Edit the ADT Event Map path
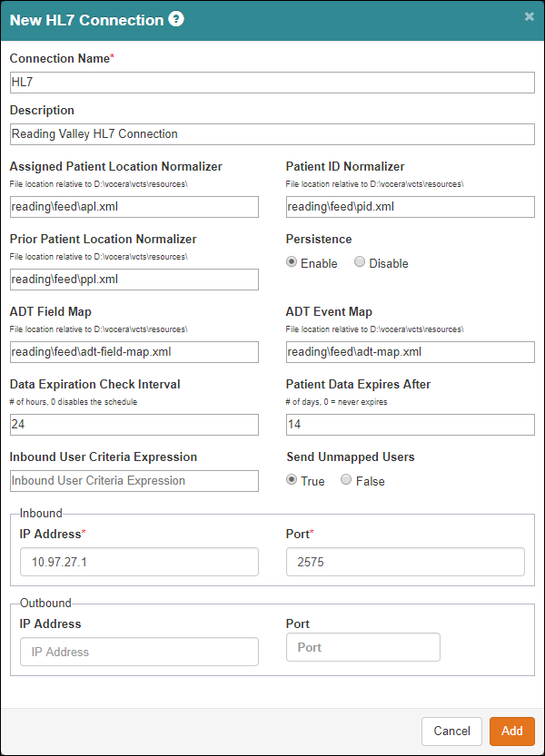The height and width of the screenshot is (756, 545). pyautogui.click(x=411, y=352)
